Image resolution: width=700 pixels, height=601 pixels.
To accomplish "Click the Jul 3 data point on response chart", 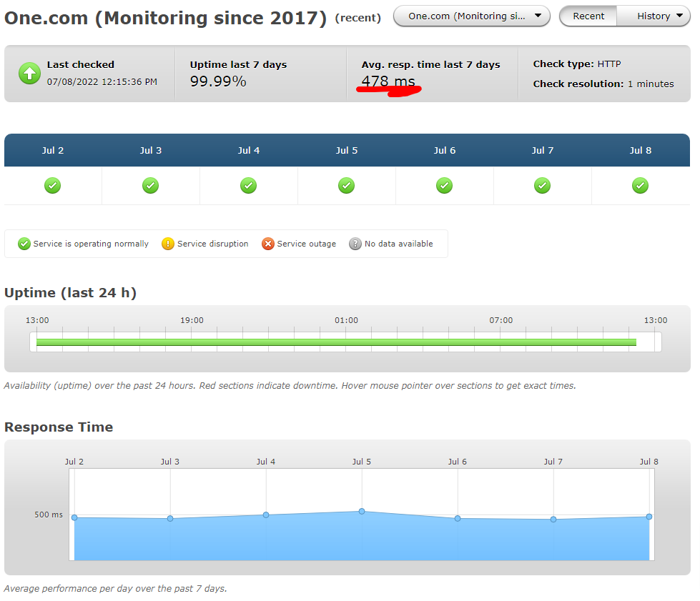I will click(x=170, y=518).
